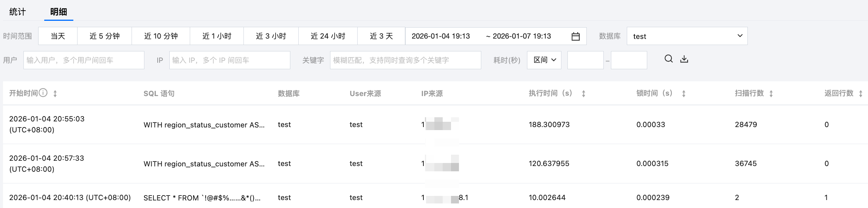Choose the 近 24 小时 time range

(x=328, y=36)
